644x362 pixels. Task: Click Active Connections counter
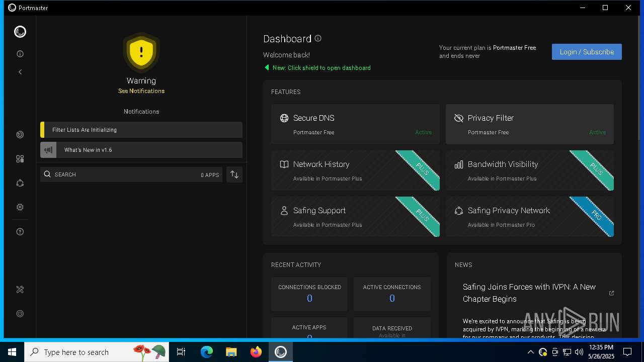tap(392, 294)
